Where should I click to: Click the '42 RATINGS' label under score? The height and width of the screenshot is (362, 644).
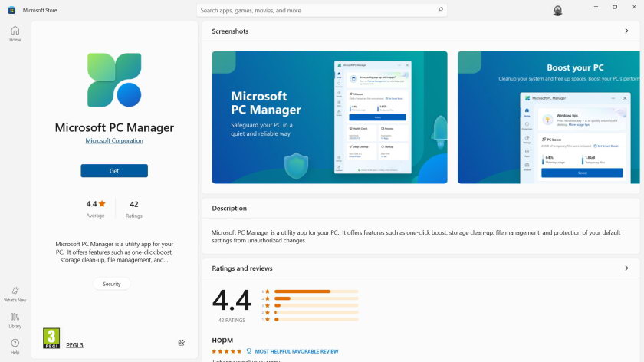coord(232,320)
